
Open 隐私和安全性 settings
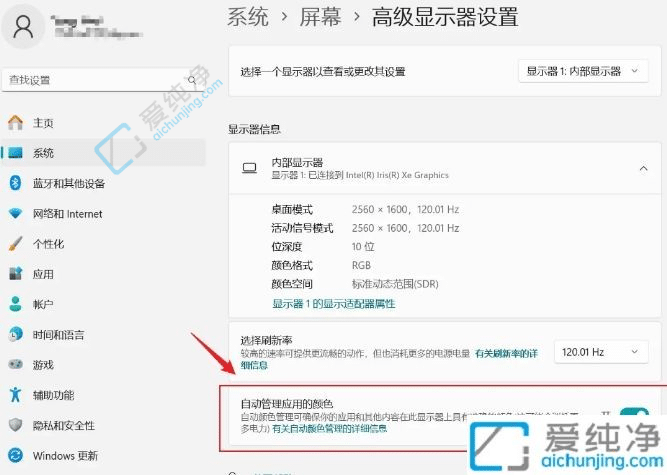[64, 425]
